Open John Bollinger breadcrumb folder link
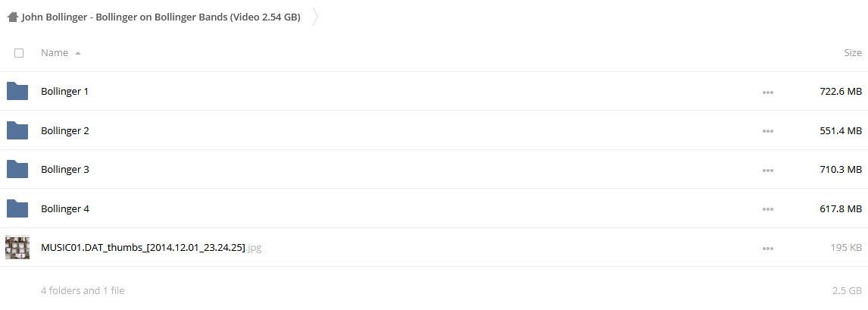 point(161,17)
